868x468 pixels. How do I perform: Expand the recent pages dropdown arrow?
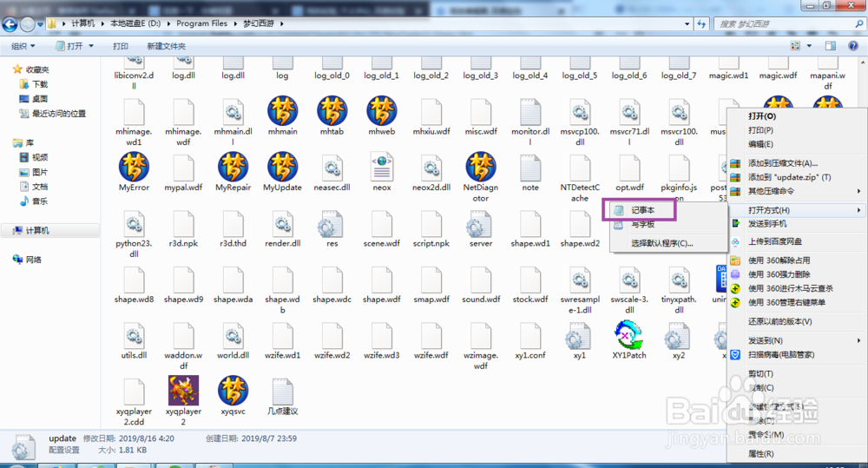point(40,24)
